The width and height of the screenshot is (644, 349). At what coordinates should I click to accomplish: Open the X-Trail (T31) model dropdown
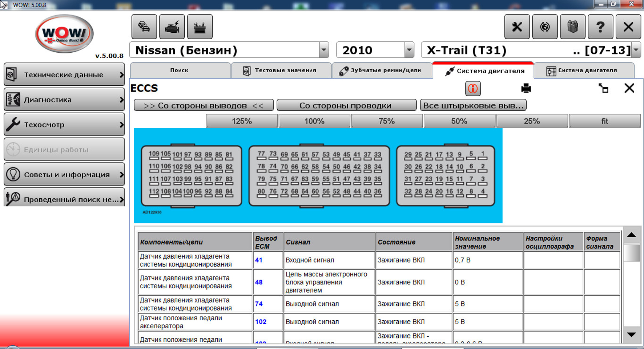coord(636,50)
